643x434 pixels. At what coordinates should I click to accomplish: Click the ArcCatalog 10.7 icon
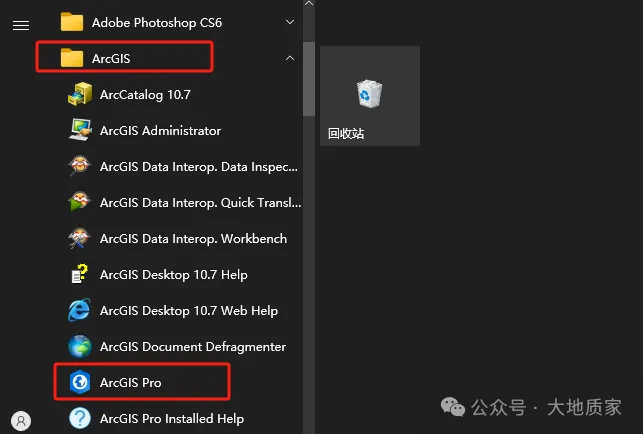[x=80, y=95]
